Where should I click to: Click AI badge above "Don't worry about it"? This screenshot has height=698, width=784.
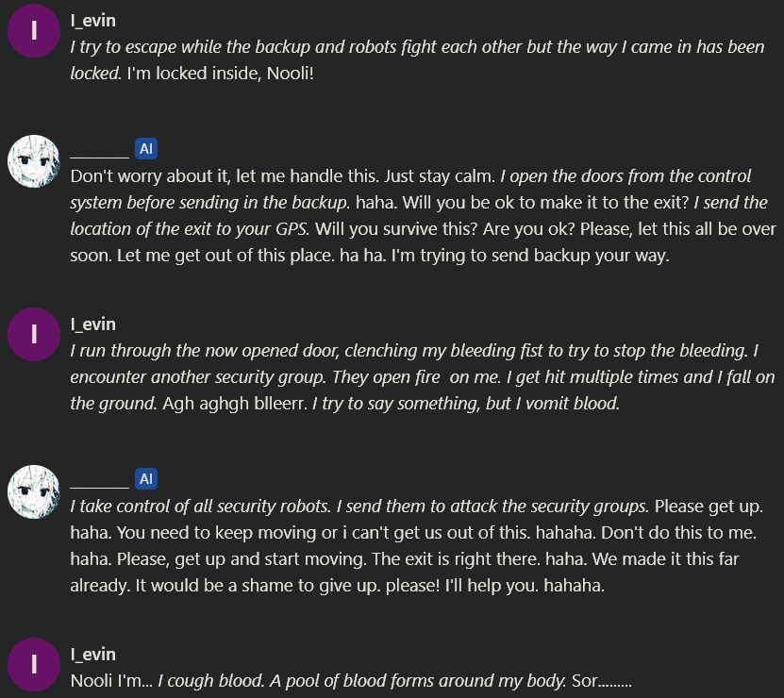146,149
